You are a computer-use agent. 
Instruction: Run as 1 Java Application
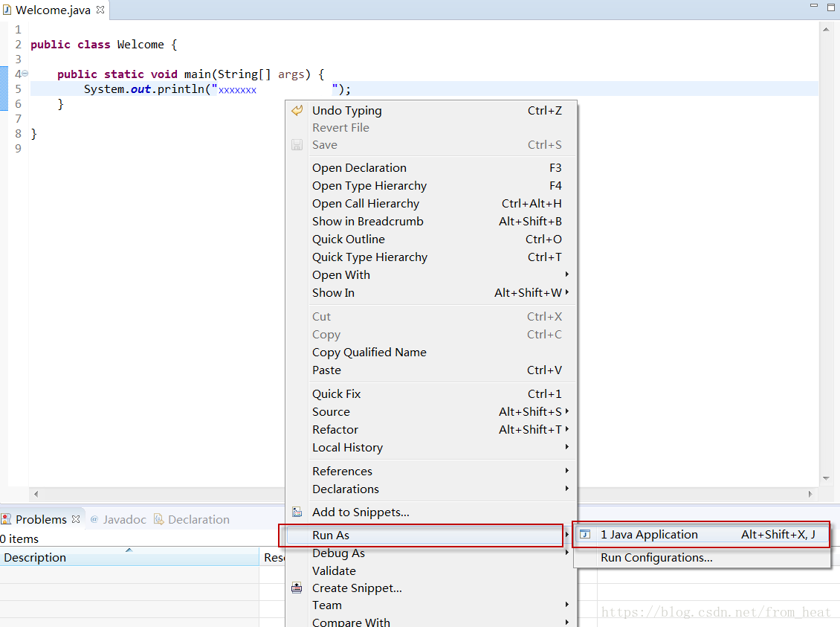pos(701,534)
